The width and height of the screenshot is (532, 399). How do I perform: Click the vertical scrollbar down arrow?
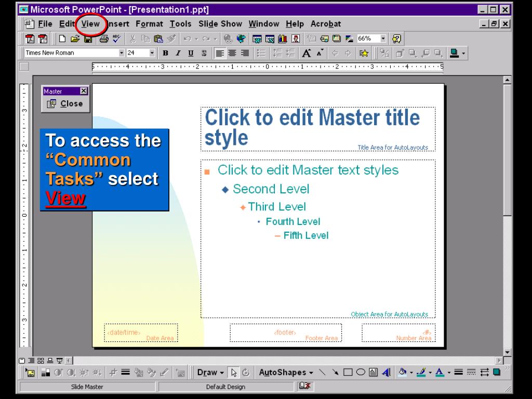pyautogui.click(x=507, y=352)
